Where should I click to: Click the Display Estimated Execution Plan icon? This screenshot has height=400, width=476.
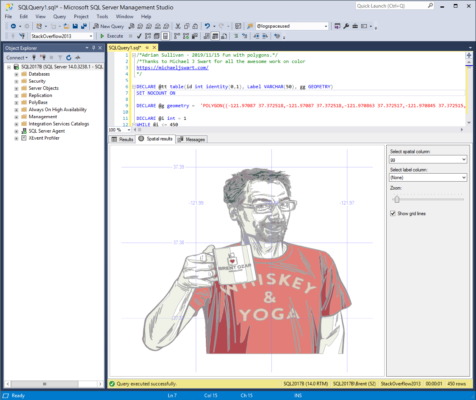(148, 36)
